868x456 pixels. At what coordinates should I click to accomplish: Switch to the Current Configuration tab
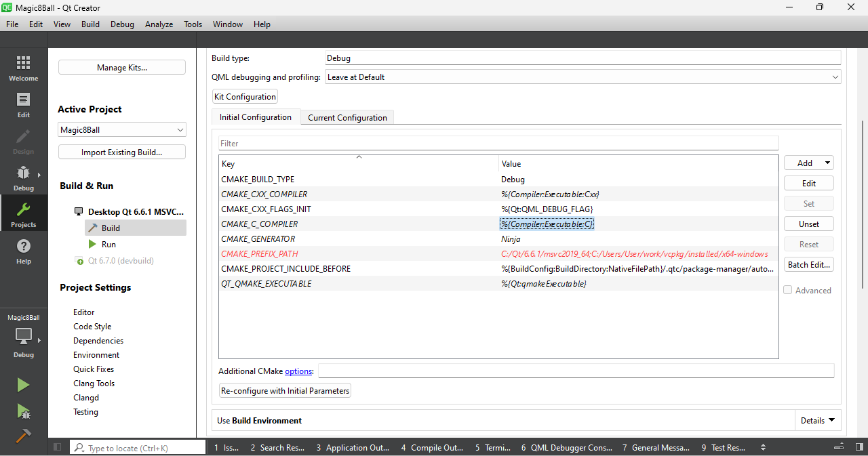click(347, 117)
